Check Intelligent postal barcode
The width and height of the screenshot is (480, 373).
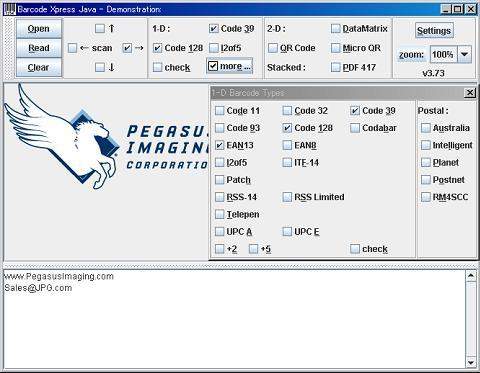point(426,145)
